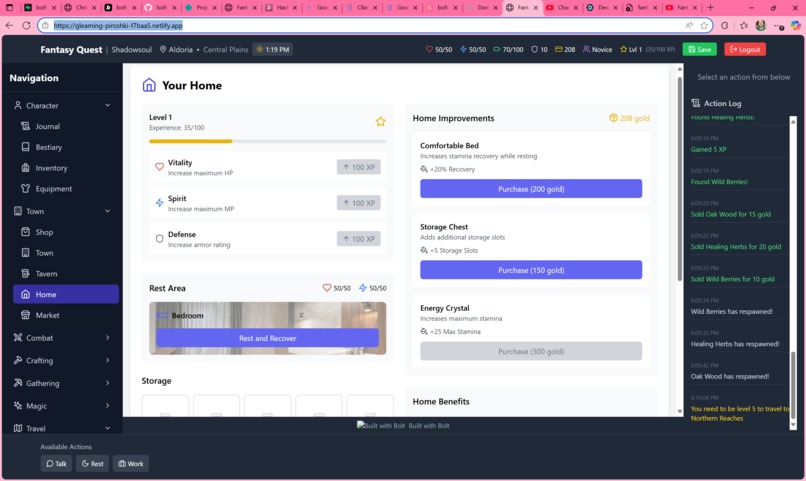Click the Rest Area lightning MP icon

(363, 288)
